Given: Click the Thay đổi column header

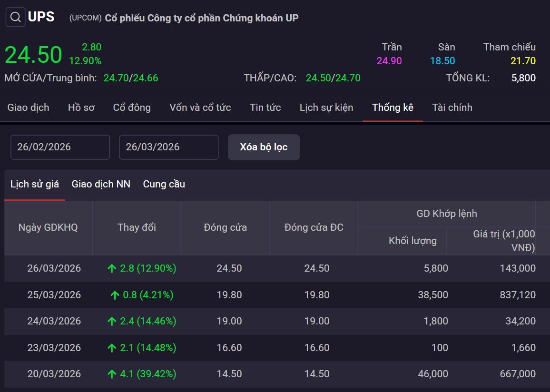Looking at the screenshot, I should click(x=137, y=227).
